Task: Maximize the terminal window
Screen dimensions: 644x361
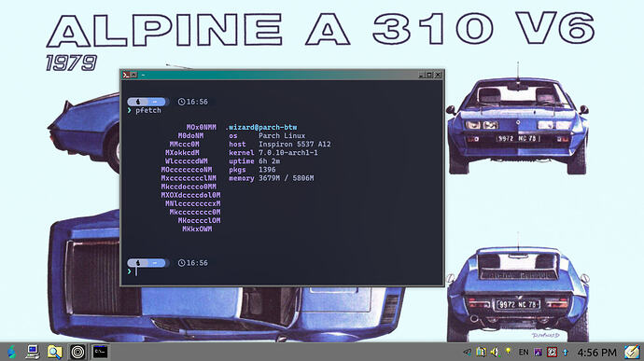Action: coord(429,75)
